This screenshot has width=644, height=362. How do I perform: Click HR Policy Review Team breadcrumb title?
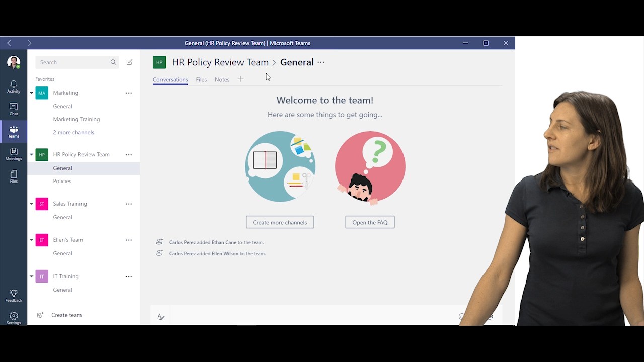[x=220, y=62]
